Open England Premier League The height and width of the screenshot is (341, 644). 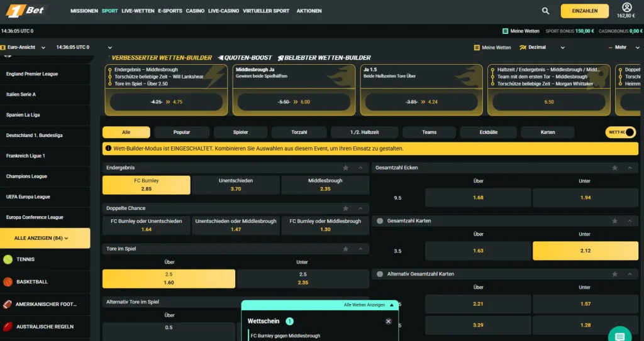pyautogui.click(x=32, y=74)
